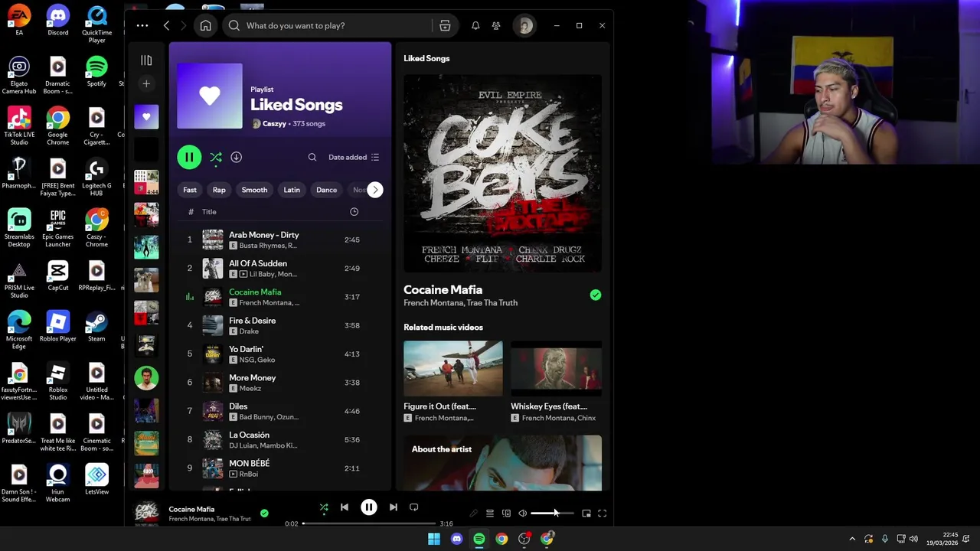The image size is (980, 551).
Task: Filter by the Latin tag
Action: coord(292,190)
